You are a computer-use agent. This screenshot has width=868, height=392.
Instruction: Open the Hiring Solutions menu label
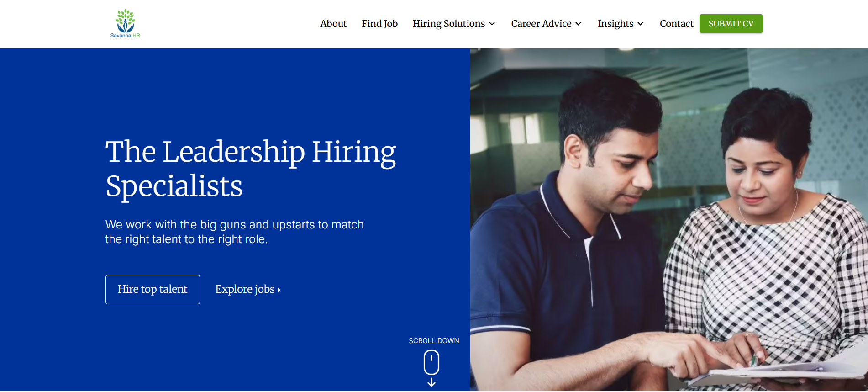coord(449,24)
